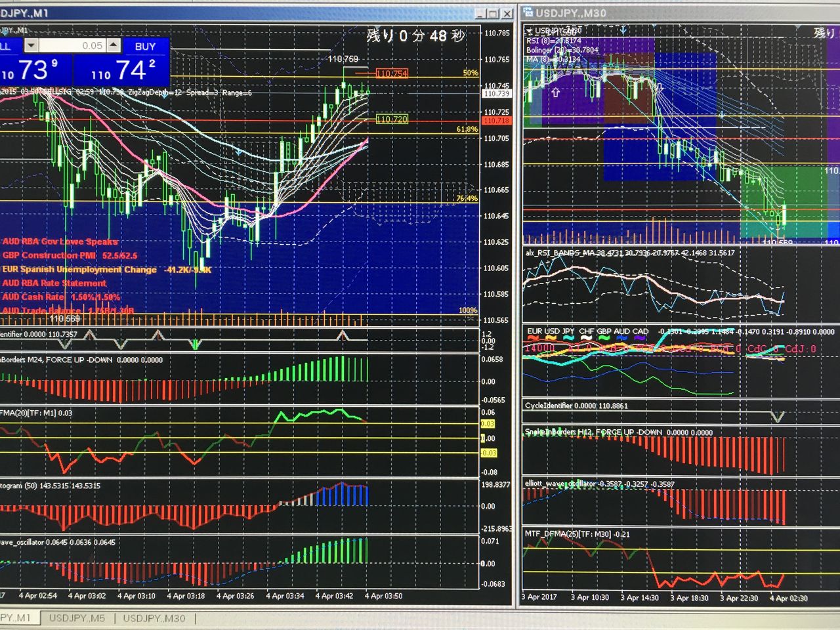Maximize the USDJPY M1 chart window
This screenshot has width=840, height=630.
tap(494, 13)
